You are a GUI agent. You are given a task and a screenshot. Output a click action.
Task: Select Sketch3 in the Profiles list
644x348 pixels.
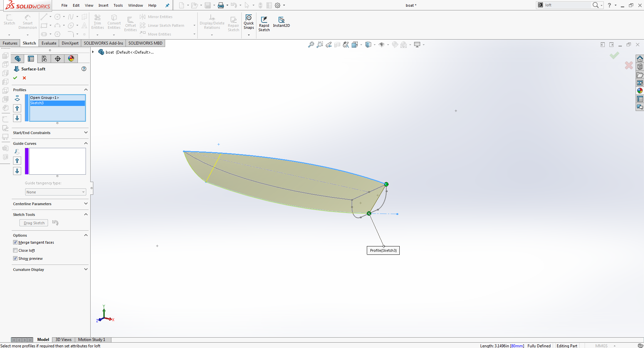pyautogui.click(x=57, y=103)
